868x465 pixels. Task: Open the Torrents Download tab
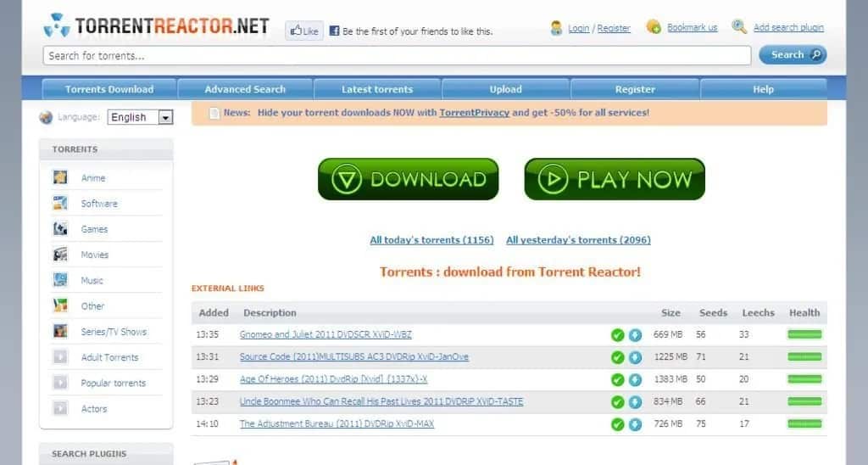[109, 89]
